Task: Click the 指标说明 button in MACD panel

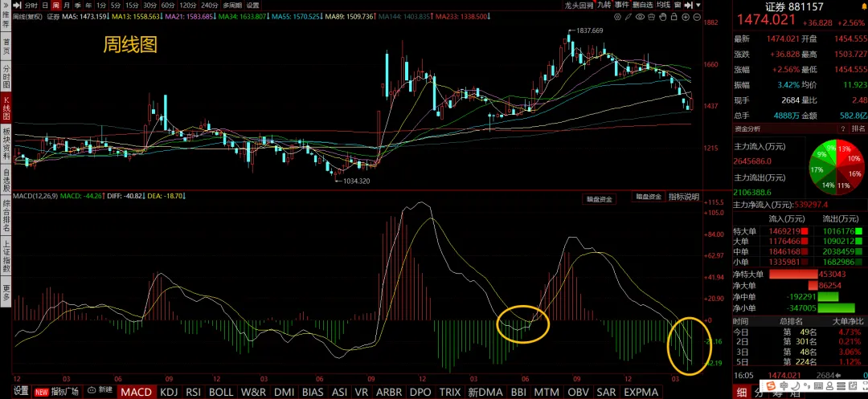Action: pos(684,197)
